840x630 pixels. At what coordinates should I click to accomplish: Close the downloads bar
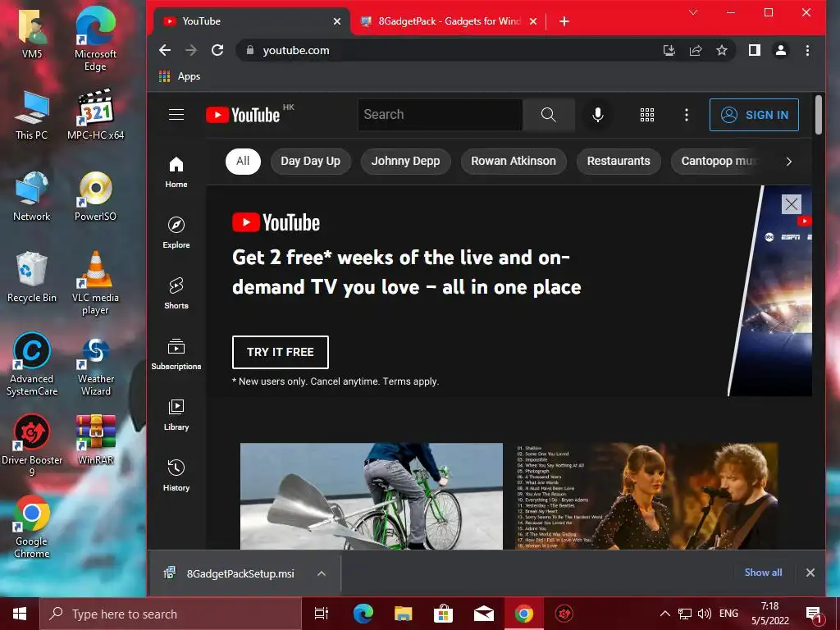click(810, 573)
